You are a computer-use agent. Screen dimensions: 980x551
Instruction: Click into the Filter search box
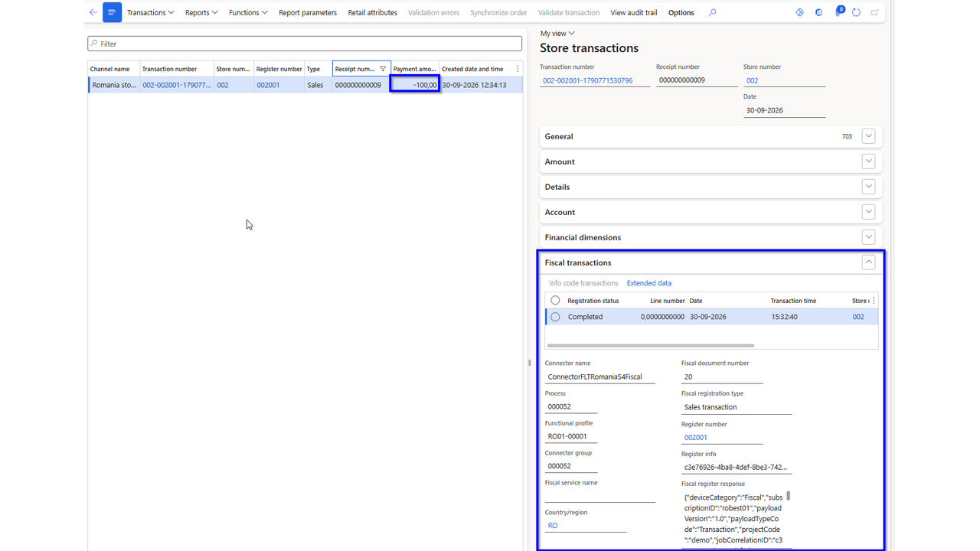click(x=305, y=44)
